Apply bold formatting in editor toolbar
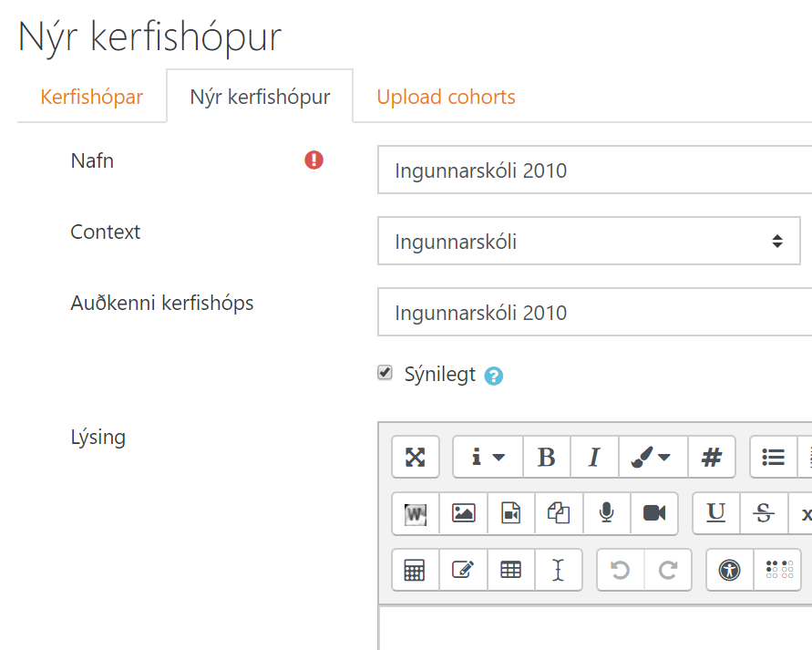This screenshot has width=812, height=650. [547, 457]
